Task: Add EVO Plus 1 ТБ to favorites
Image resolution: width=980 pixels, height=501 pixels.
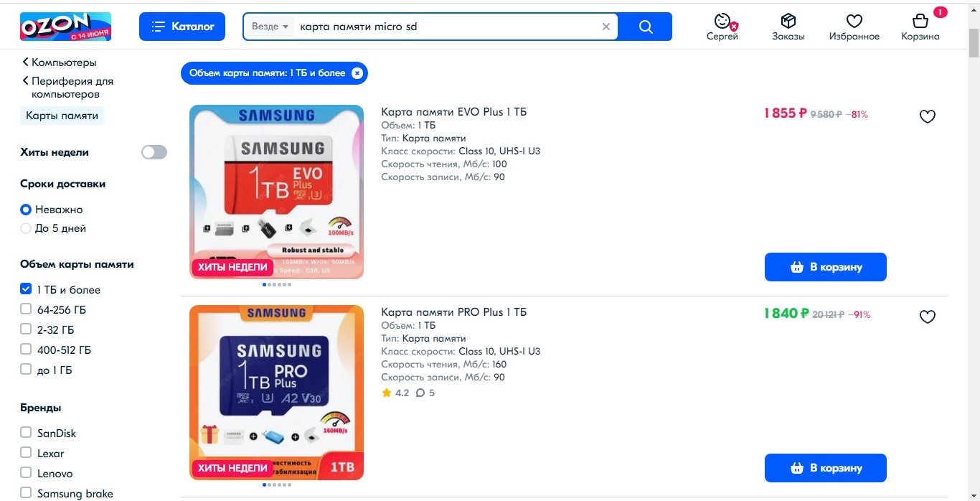Action: coord(928,116)
